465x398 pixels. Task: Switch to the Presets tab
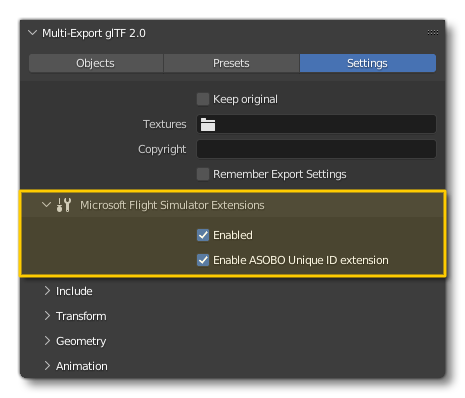[231, 63]
